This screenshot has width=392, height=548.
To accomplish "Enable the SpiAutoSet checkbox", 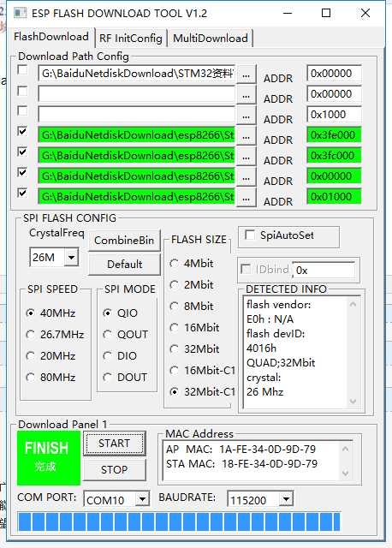I will click(x=250, y=235).
